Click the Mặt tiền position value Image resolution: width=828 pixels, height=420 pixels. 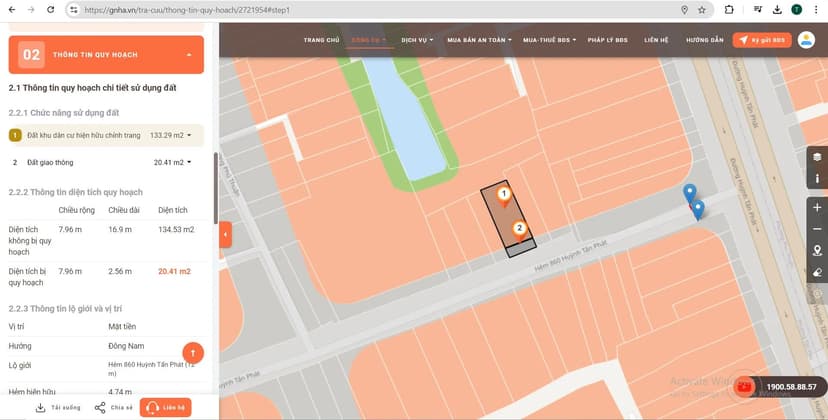tap(123, 326)
